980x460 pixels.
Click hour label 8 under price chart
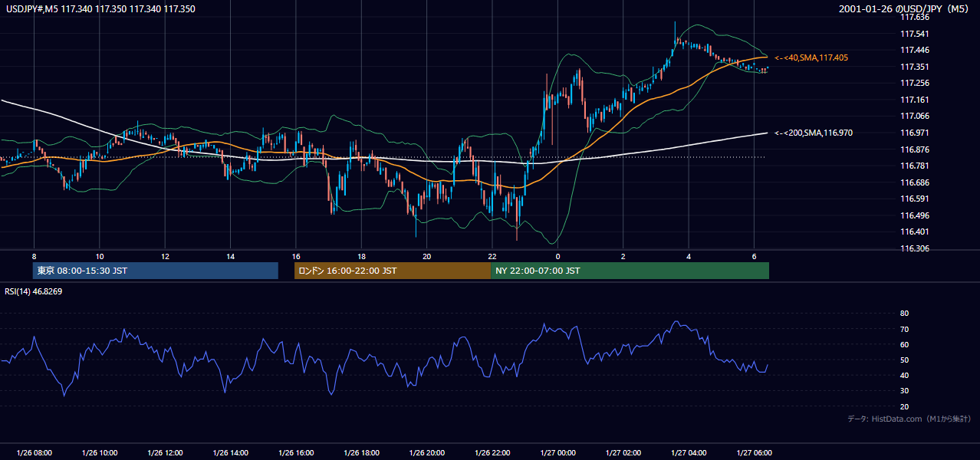coord(34,256)
